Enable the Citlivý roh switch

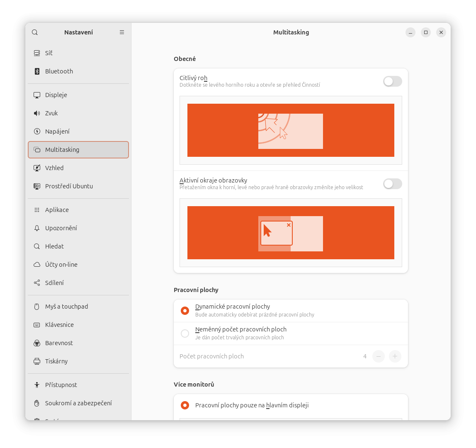[x=393, y=81]
